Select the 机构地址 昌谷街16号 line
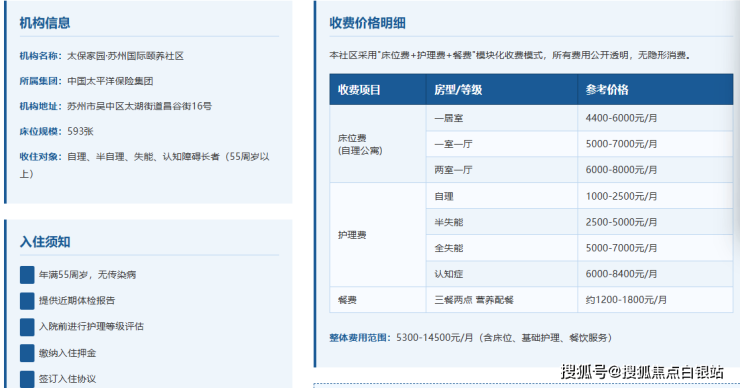This screenshot has width=740, height=388. click(116, 106)
